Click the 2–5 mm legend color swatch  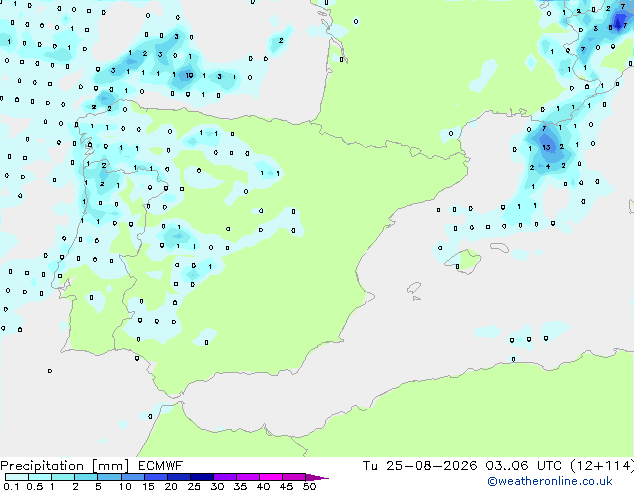coord(86,477)
